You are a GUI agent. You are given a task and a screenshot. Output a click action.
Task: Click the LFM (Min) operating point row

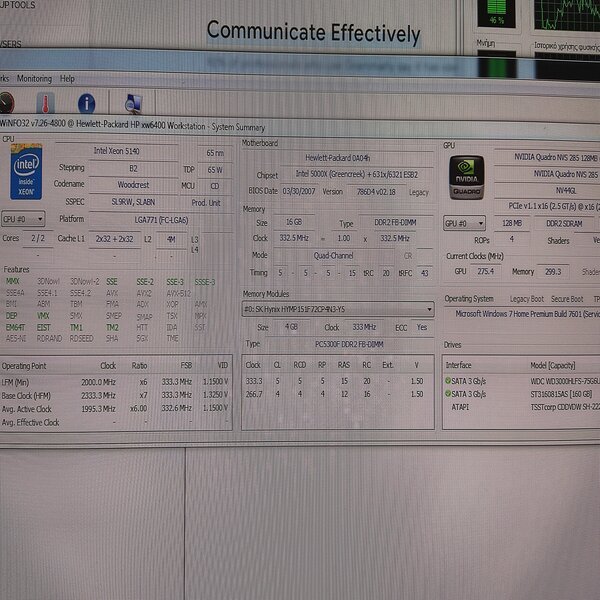[115, 382]
